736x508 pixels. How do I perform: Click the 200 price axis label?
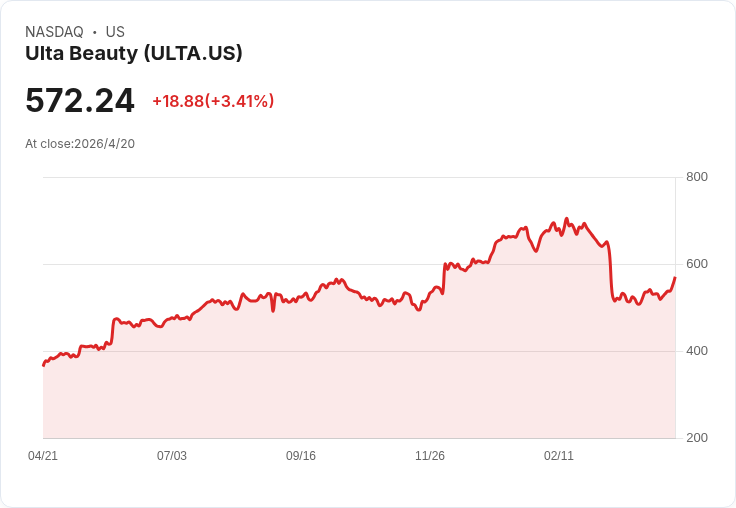tap(697, 438)
